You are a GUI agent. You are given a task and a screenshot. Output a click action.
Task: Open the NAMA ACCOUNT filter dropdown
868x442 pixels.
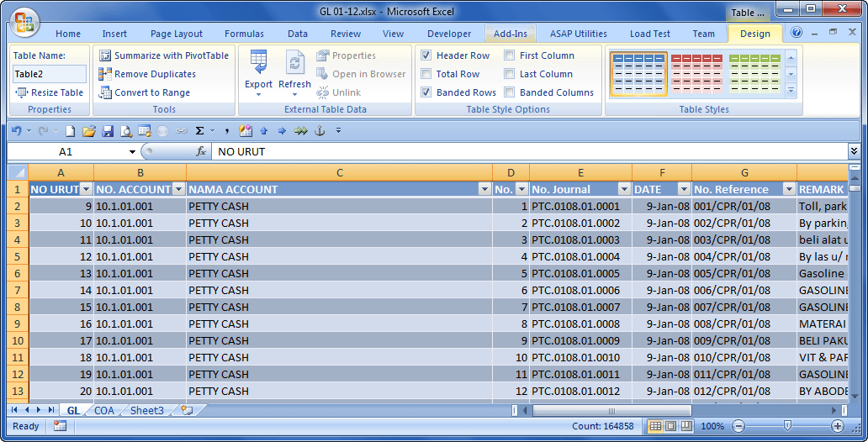point(485,189)
